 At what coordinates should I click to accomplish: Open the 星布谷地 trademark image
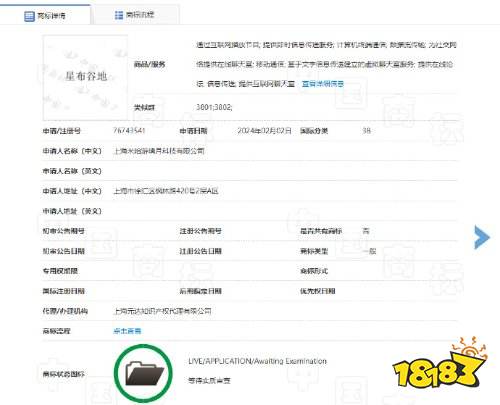pyautogui.click(x=86, y=78)
